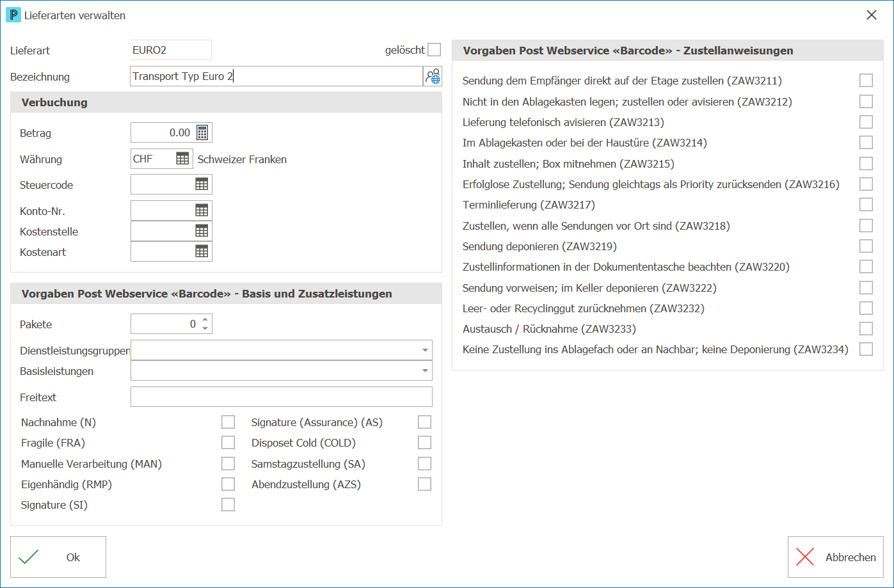
Task: Click the Lieferarten verwalten title bar app icon
Action: (13, 15)
